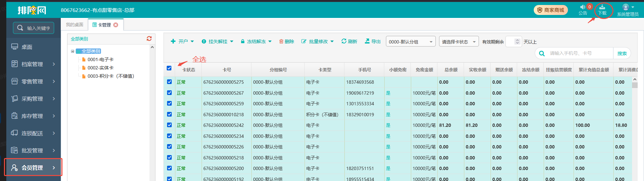Expand the 零售管理 chevron arrow
Screen dimensions: 644x181
tap(54, 81)
